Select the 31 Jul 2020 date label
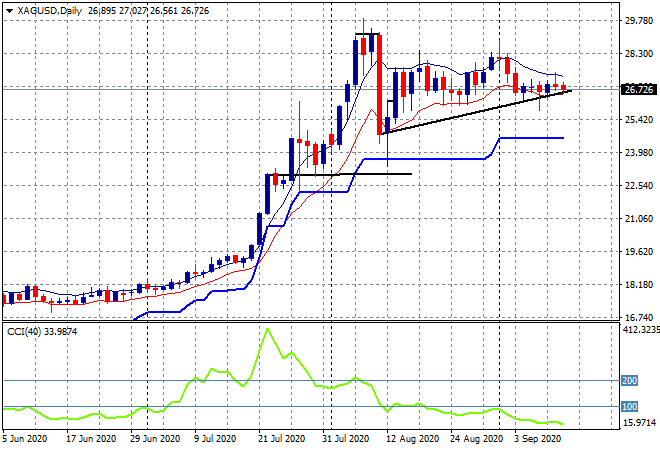The height and width of the screenshot is (450, 660). (x=346, y=439)
